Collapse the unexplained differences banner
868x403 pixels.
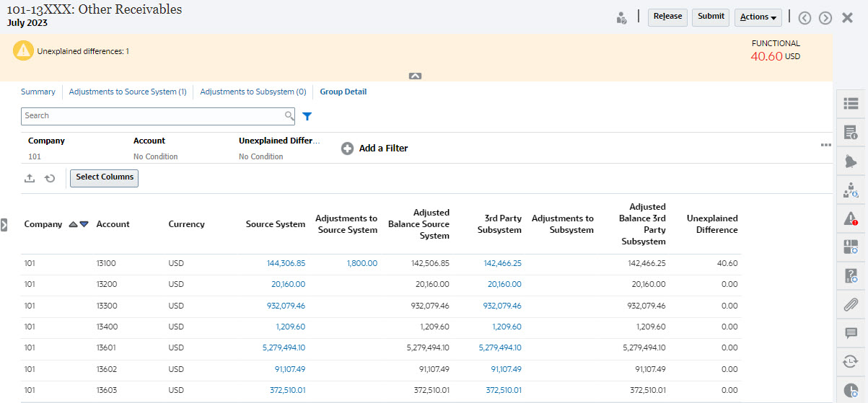click(415, 76)
